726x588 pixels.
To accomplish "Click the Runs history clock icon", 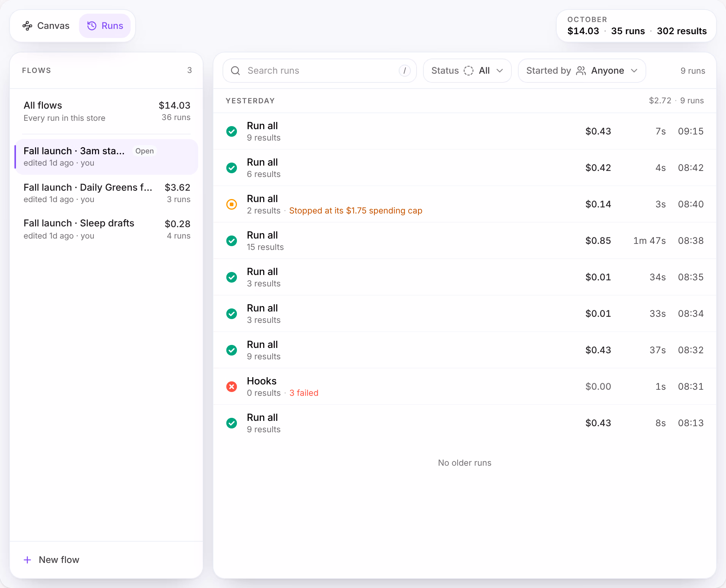I will click(x=92, y=26).
